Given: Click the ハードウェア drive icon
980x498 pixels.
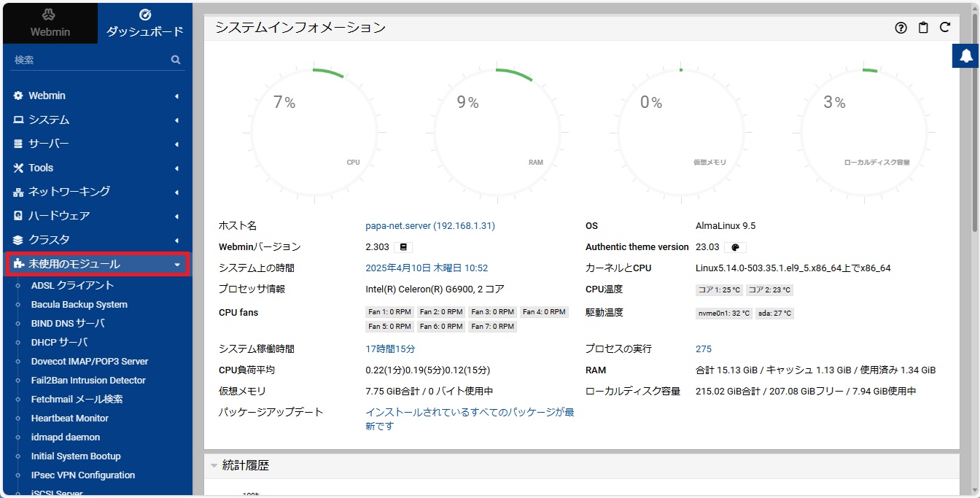Looking at the screenshot, I should coord(18,216).
